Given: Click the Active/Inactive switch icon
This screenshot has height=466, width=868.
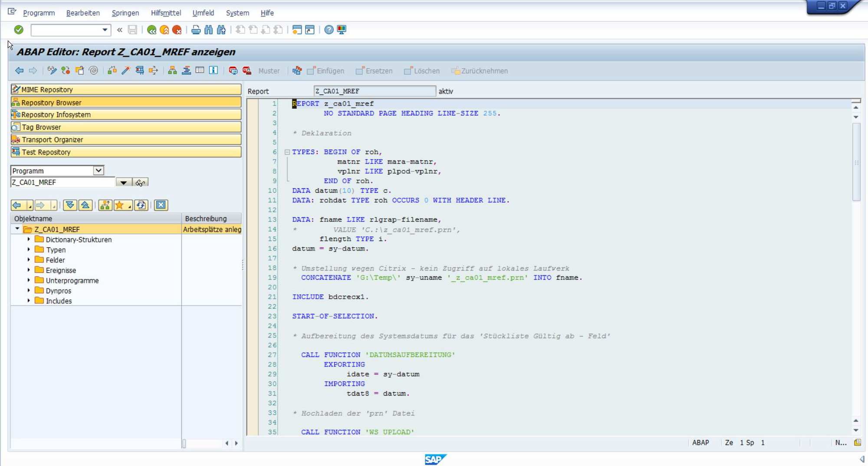Looking at the screenshot, I should [x=66, y=70].
